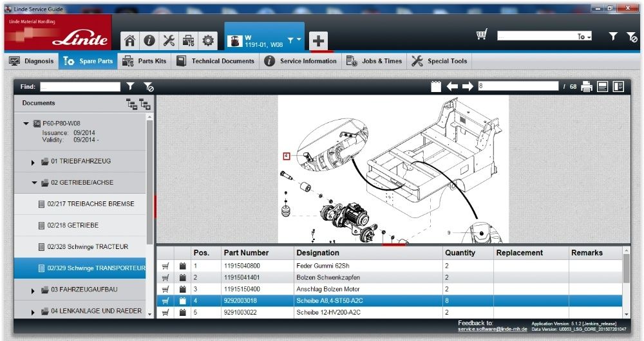Collapse the P60-P80-W08 document node
Screen dimensions: 644x341
point(26,123)
